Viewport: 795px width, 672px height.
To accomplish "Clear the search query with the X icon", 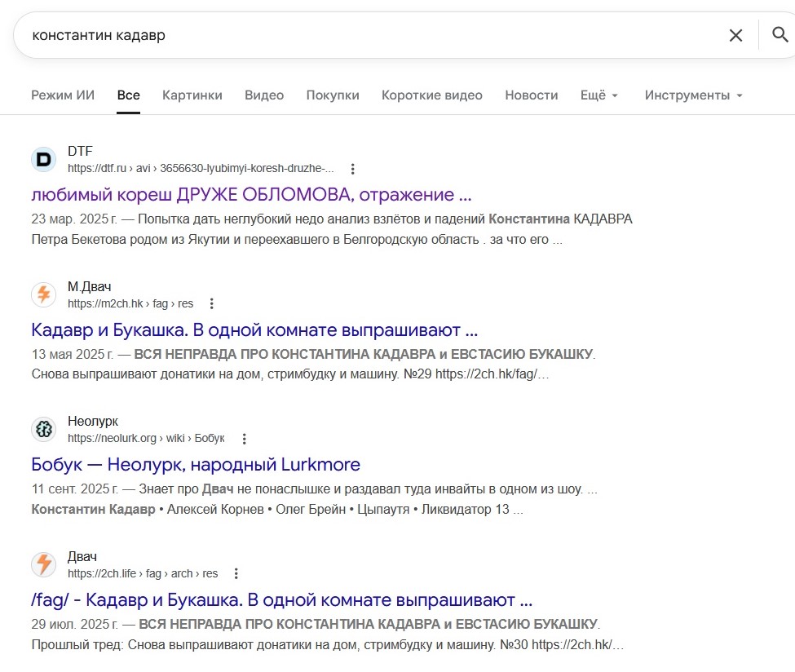I will pyautogui.click(x=735, y=35).
